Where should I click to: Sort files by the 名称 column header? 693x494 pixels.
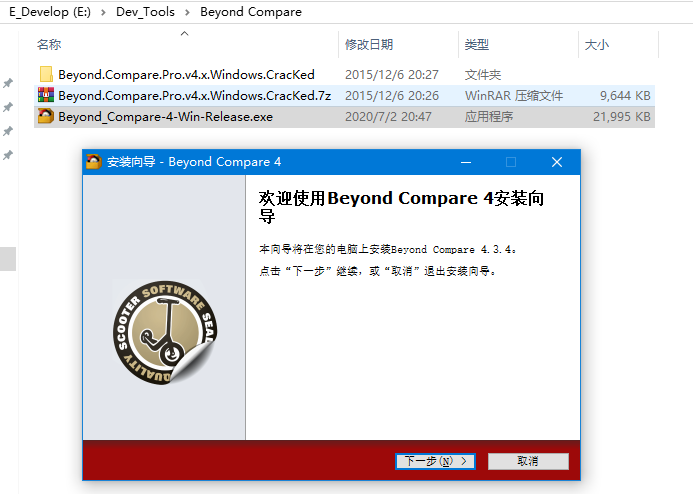click(x=49, y=45)
